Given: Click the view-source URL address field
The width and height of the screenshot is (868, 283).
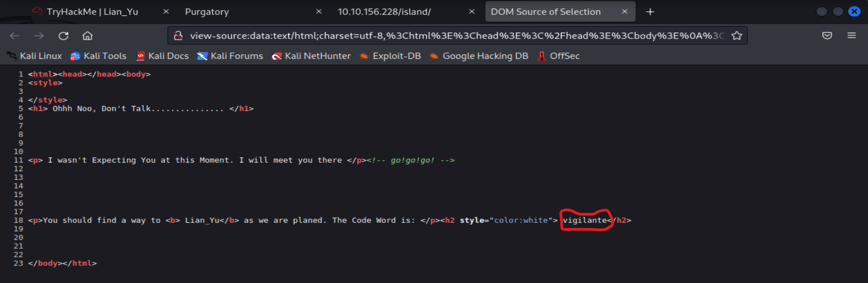Looking at the screenshot, I should tap(457, 36).
